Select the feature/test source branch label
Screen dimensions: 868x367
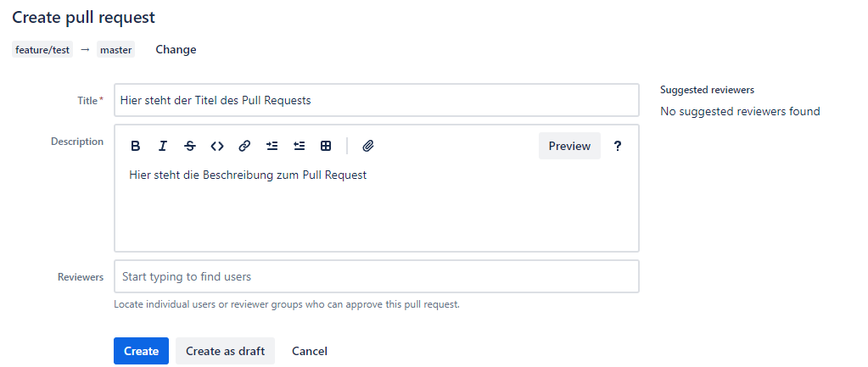pyautogui.click(x=42, y=50)
